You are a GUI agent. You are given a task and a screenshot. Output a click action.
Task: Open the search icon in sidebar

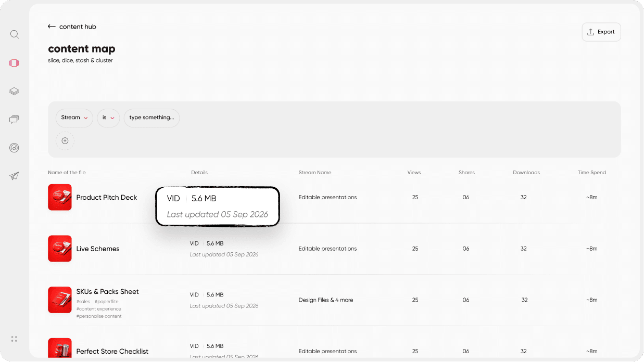pos(15,34)
